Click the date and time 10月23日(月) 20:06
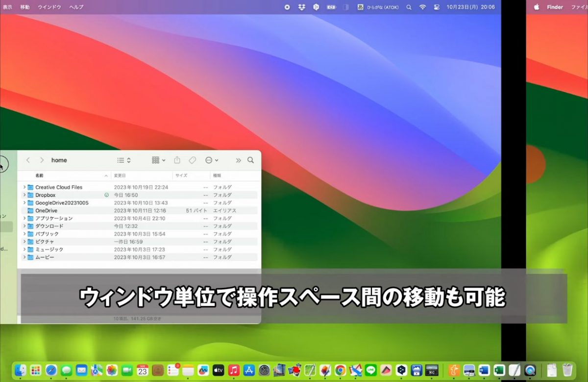The image size is (588, 382). [470, 7]
